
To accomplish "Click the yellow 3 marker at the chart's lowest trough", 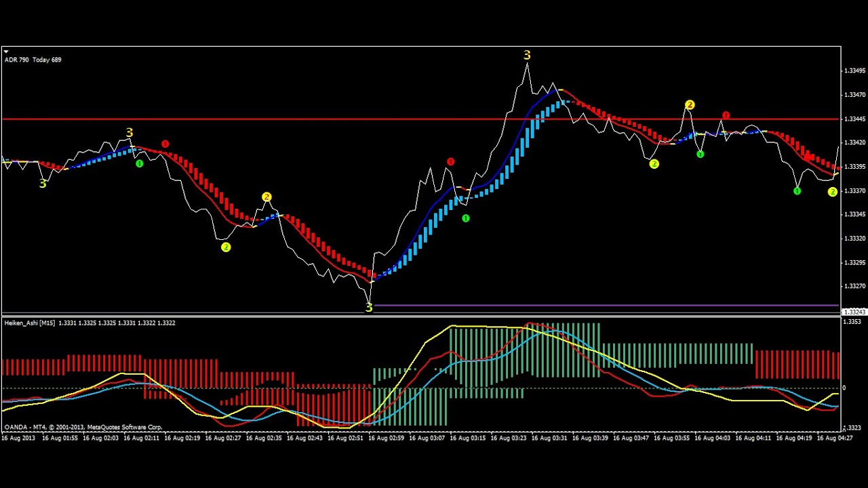I will point(369,308).
